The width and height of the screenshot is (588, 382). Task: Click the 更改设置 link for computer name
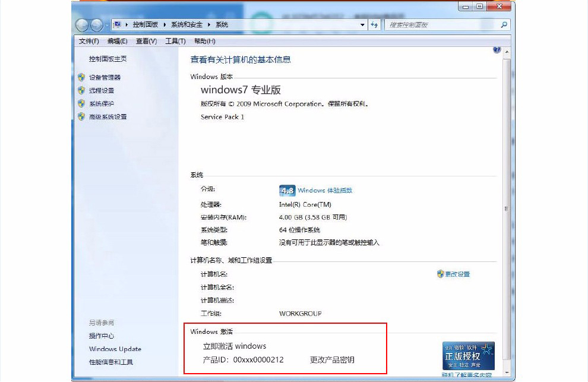[x=457, y=274]
